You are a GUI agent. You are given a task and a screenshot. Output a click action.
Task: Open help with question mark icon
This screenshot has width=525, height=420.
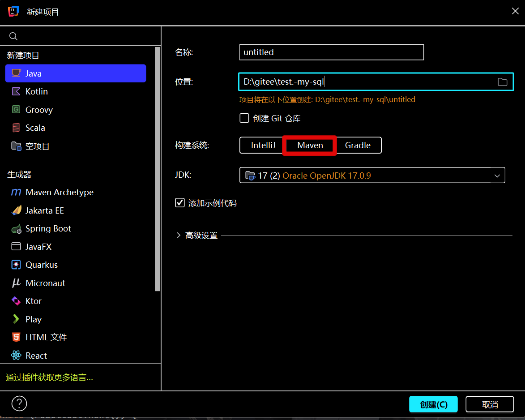tap(19, 403)
